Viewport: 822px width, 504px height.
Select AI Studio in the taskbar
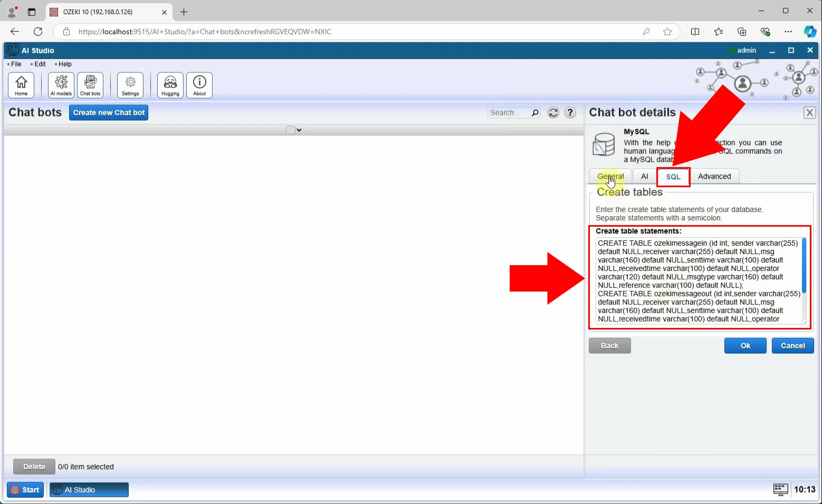point(89,490)
